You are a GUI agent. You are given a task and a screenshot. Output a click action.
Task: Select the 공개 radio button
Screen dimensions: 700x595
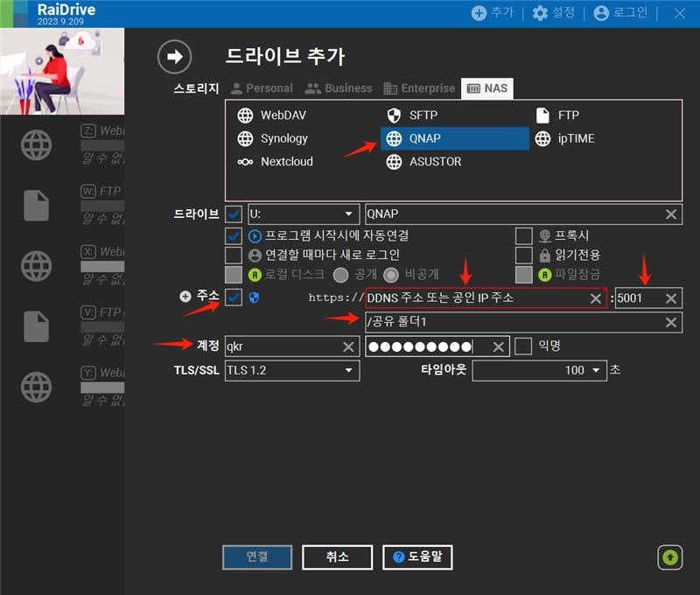[340, 275]
